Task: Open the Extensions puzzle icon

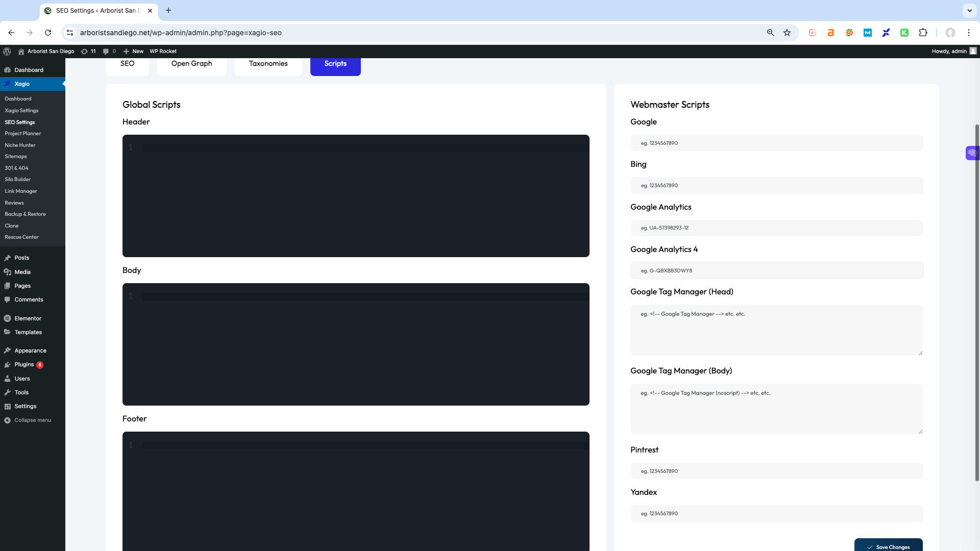Action: click(x=923, y=33)
